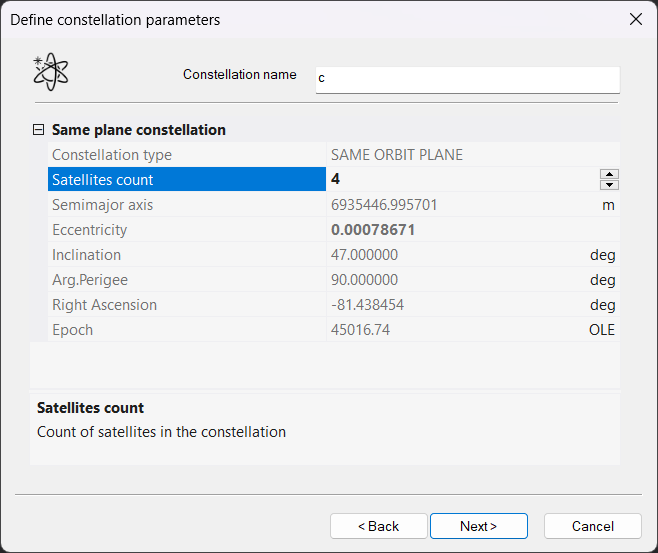The image size is (658, 553).
Task: Go back with the Back button
Action: click(378, 526)
